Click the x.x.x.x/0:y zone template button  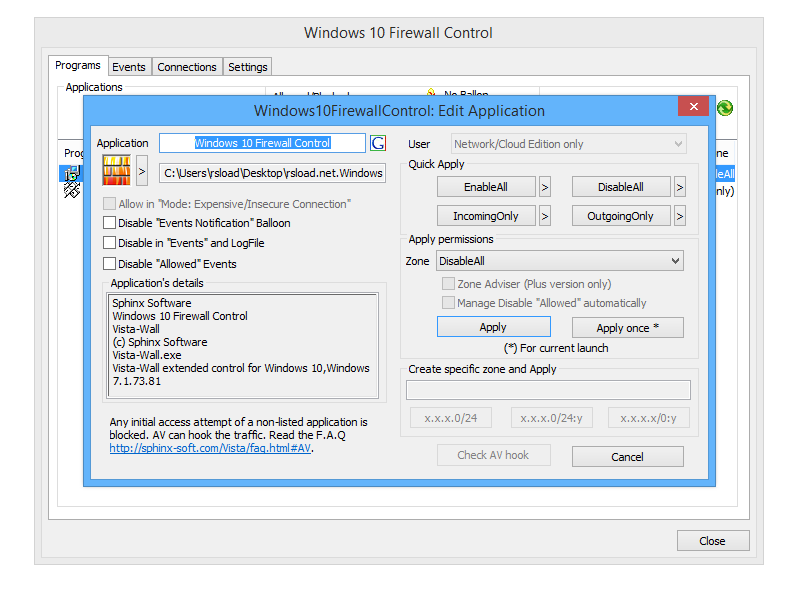coord(649,418)
